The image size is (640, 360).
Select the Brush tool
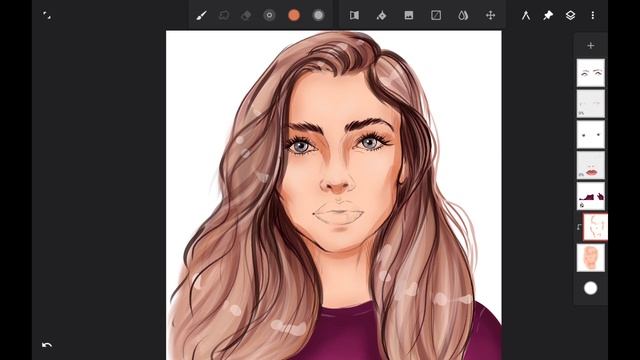tap(201, 16)
